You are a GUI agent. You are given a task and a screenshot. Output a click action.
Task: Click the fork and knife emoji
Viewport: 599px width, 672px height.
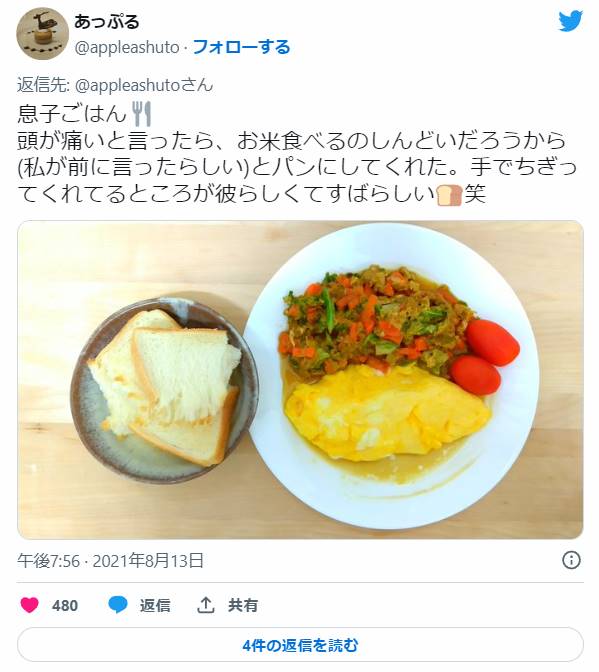coord(141,114)
